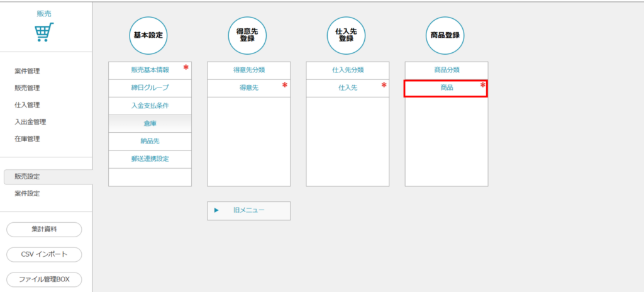Open 在庫管理 in the sidebar
644x292 pixels.
point(27,139)
